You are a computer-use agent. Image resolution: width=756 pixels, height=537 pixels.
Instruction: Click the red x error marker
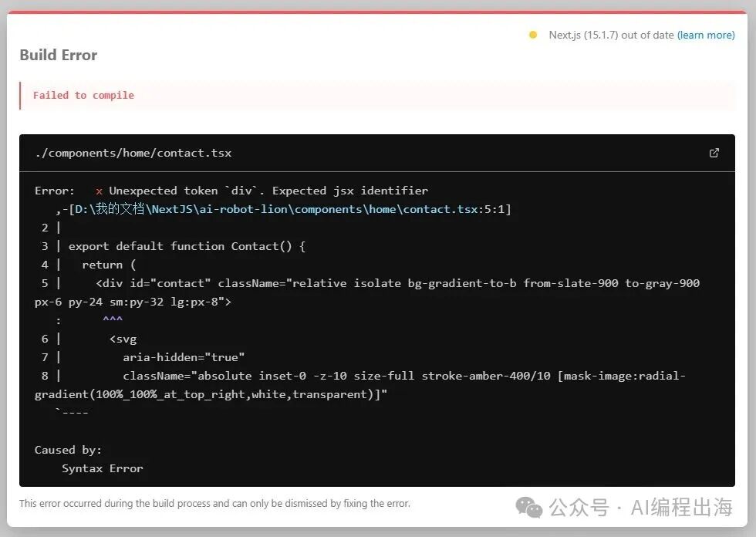click(x=100, y=191)
